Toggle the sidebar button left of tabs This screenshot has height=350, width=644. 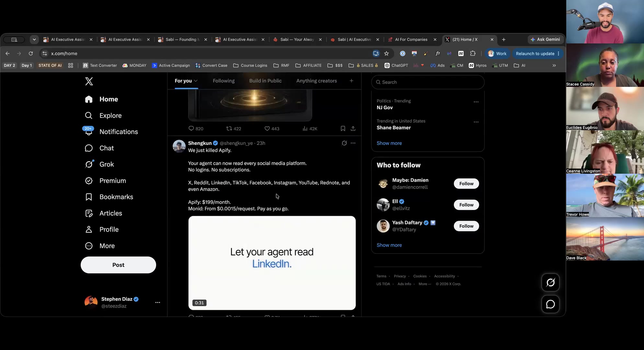14,40
